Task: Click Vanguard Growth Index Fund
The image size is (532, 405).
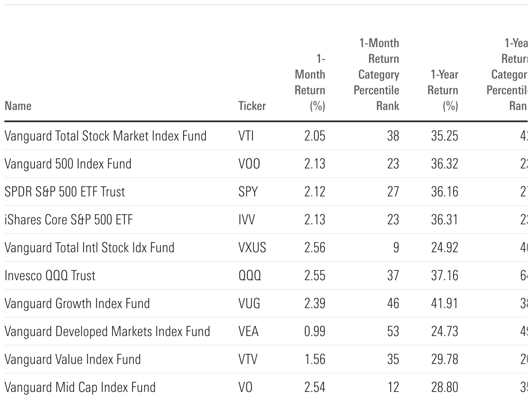Action: (x=77, y=304)
